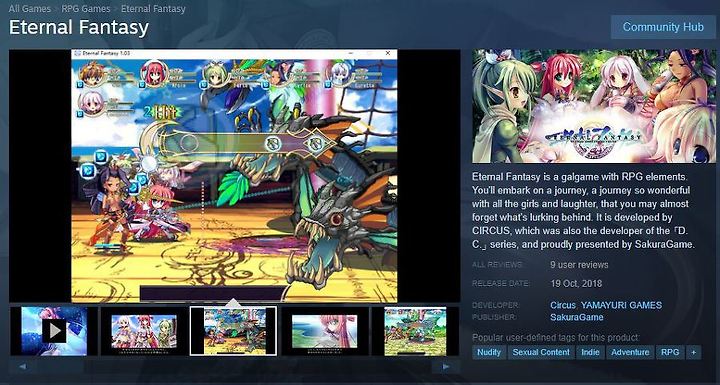Click the brown-haired character portrait in game

pyautogui.click(x=92, y=74)
